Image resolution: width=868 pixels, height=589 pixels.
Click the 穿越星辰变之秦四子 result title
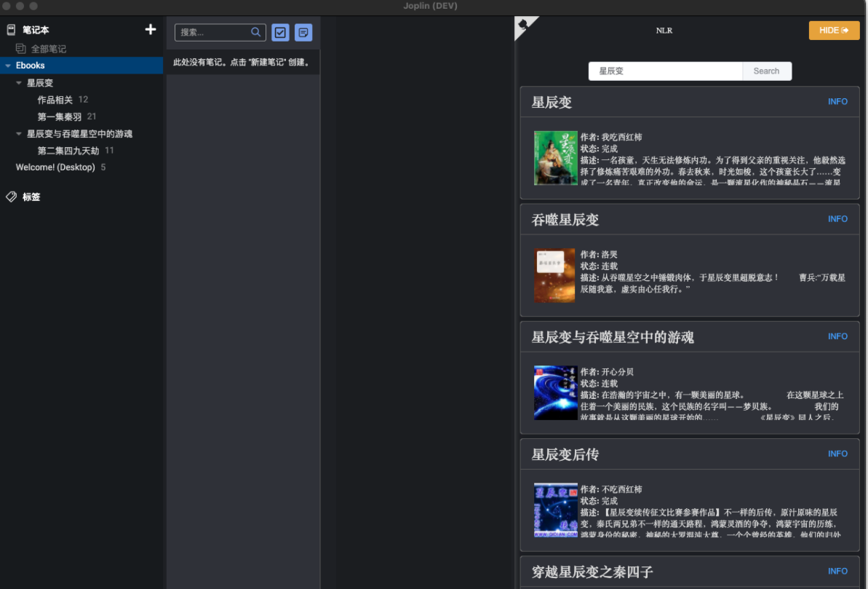(x=592, y=572)
